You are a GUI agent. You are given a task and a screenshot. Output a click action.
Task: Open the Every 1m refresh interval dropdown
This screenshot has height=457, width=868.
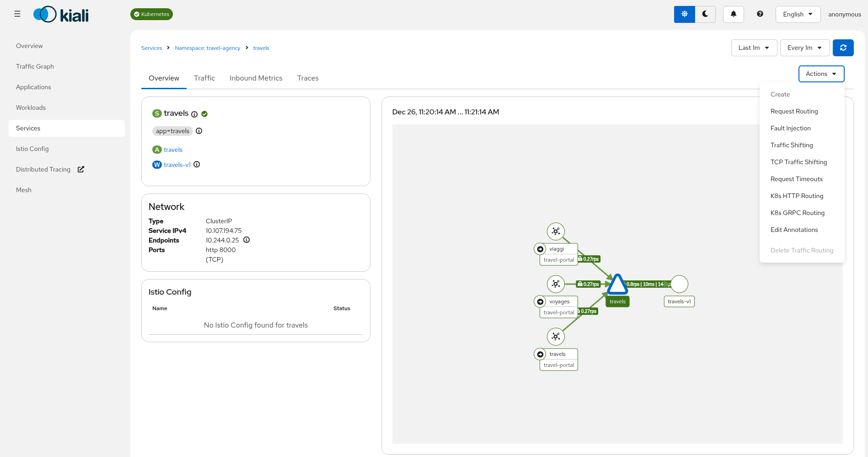coord(804,48)
